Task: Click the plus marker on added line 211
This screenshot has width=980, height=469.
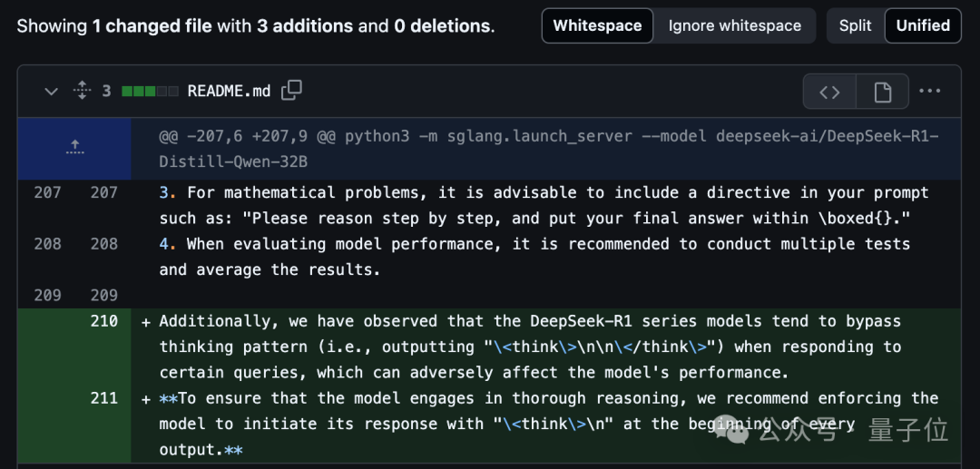Action: [x=146, y=399]
